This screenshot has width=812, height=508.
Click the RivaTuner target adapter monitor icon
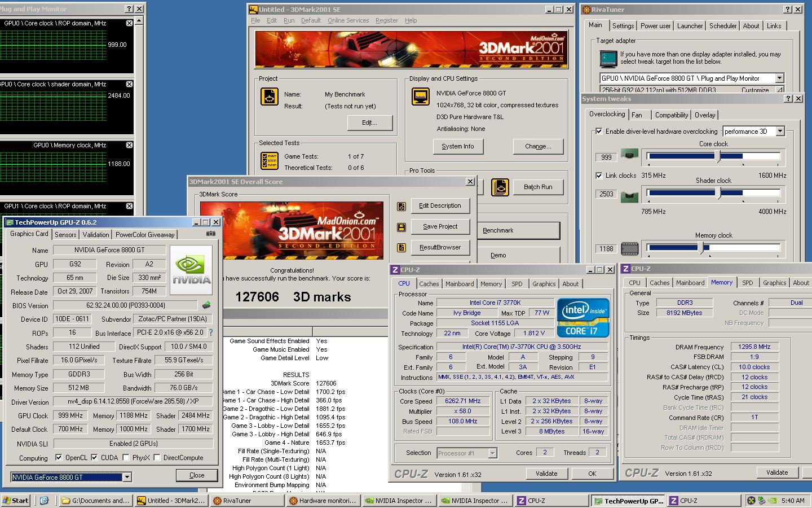click(x=608, y=58)
